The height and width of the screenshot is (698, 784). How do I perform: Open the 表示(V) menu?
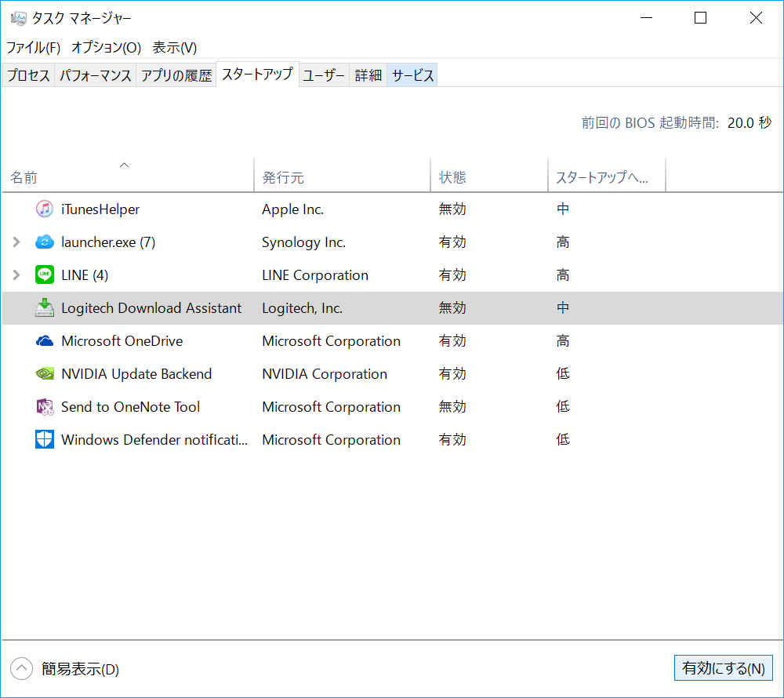pos(175,48)
